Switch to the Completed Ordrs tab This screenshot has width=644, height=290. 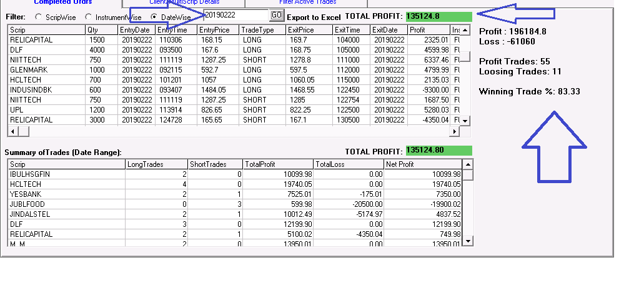tap(63, 2)
